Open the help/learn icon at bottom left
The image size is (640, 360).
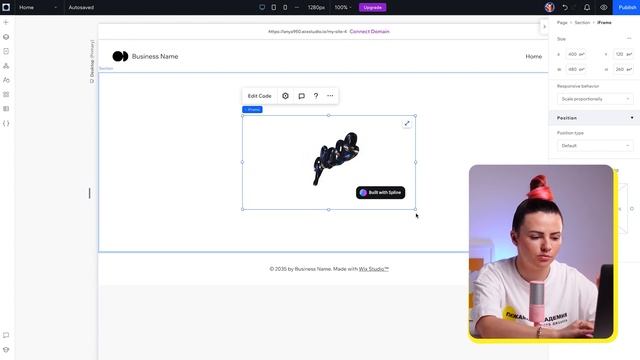[6, 350]
